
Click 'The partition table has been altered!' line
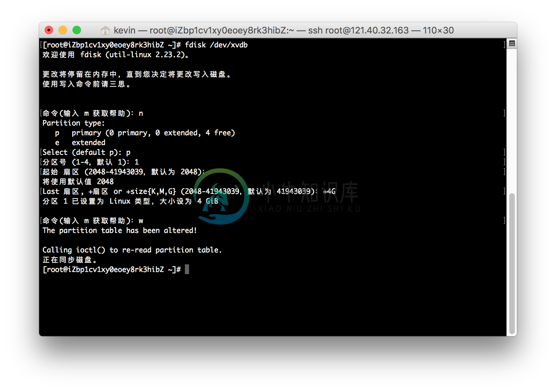pyautogui.click(x=120, y=231)
